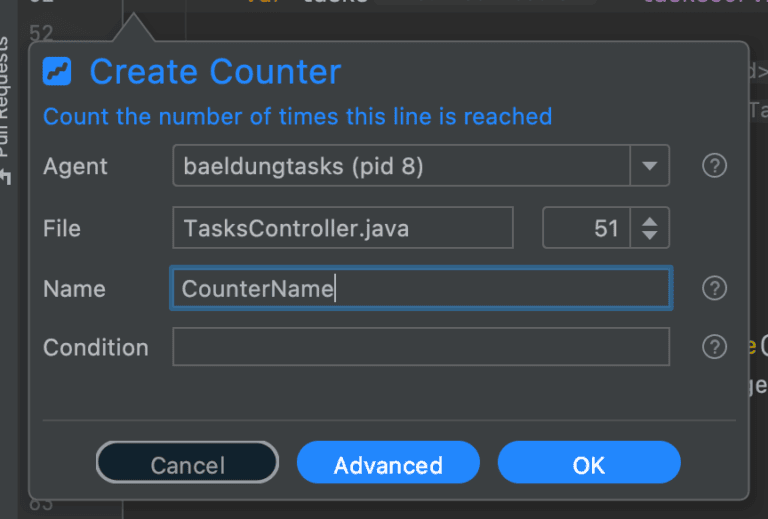
Task: Expand the Agent dropdown arrow
Action: point(649,166)
